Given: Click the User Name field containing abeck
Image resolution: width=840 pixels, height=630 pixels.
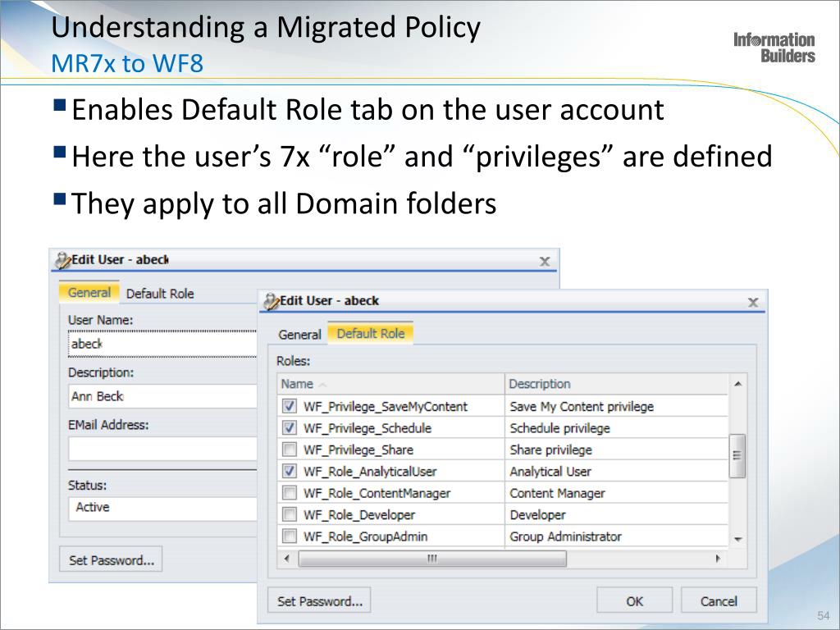Looking at the screenshot, I should [163, 344].
